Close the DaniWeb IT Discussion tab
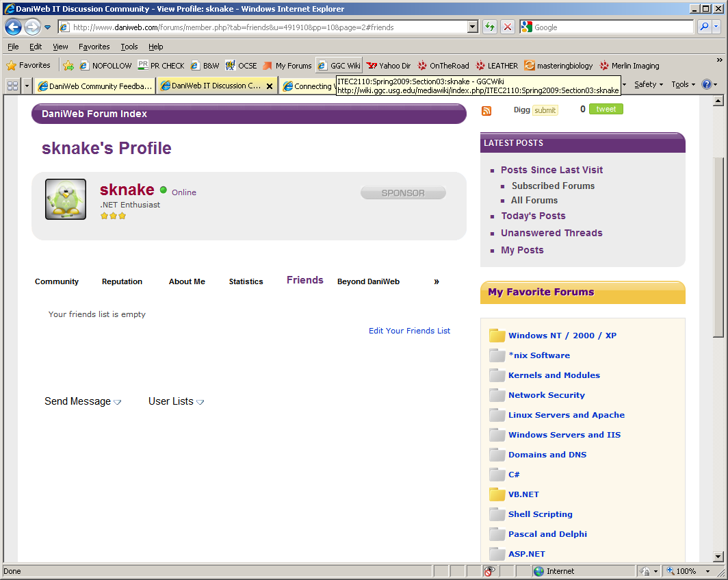 pyautogui.click(x=270, y=86)
